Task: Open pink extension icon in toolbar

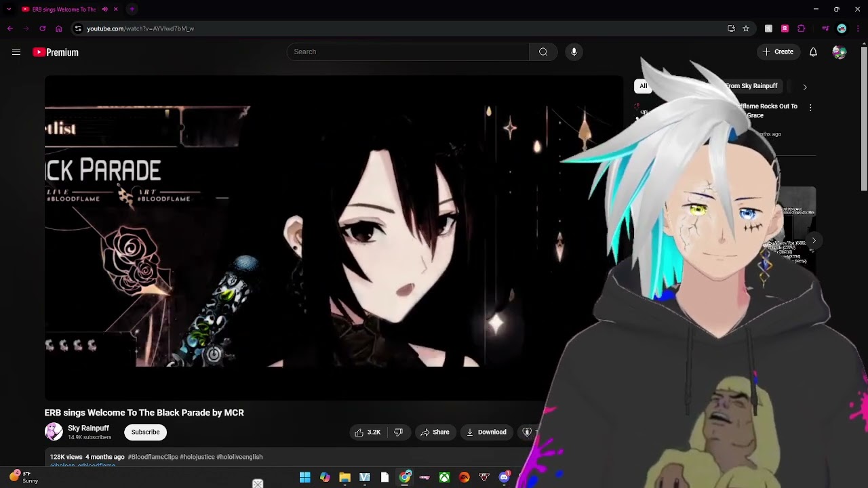Action: [x=785, y=28]
